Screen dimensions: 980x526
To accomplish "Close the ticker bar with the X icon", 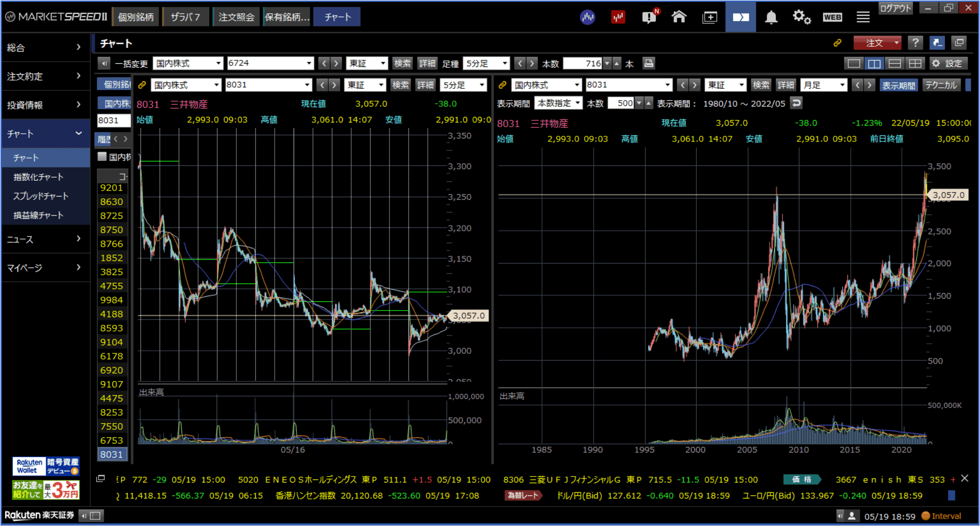I will coord(965,479).
